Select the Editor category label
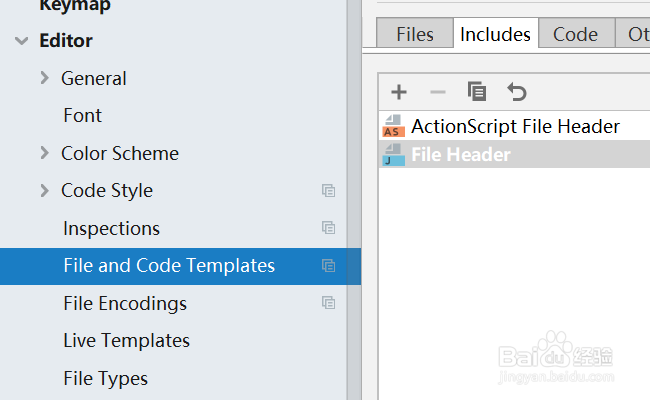This screenshot has height=400, width=650. coord(66,41)
